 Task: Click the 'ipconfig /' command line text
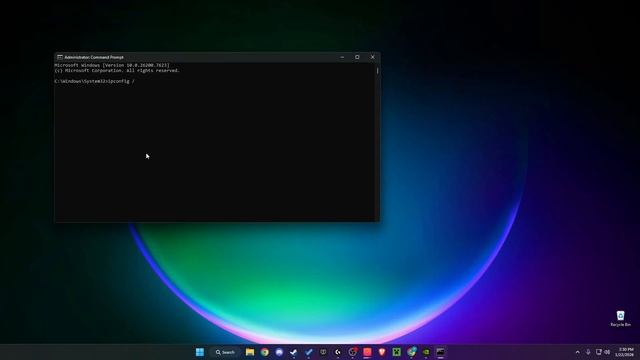click(121, 81)
